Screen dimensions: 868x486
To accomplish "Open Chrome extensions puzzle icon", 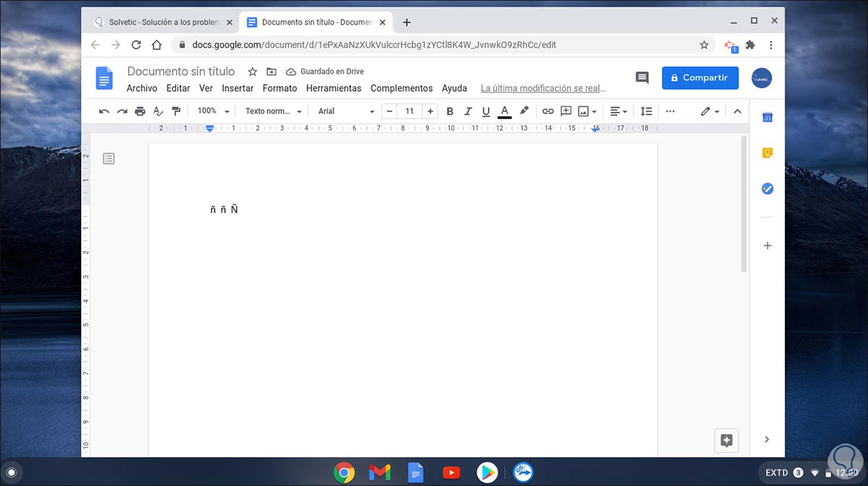I will pos(750,45).
